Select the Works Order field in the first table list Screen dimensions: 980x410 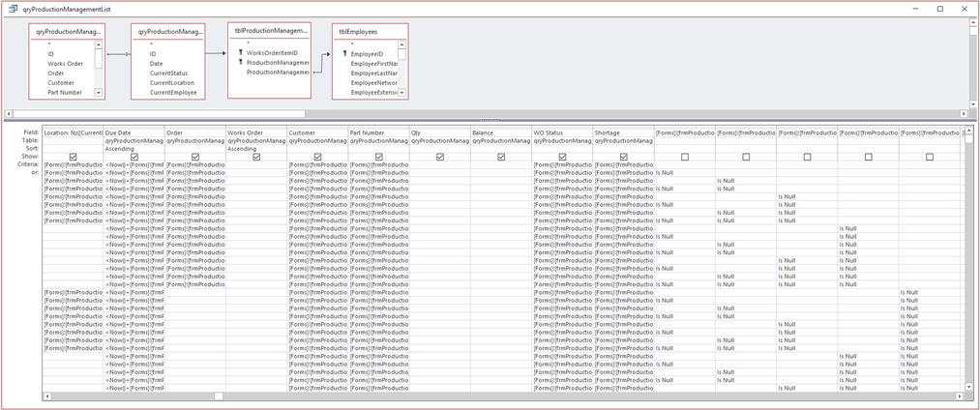coord(65,64)
